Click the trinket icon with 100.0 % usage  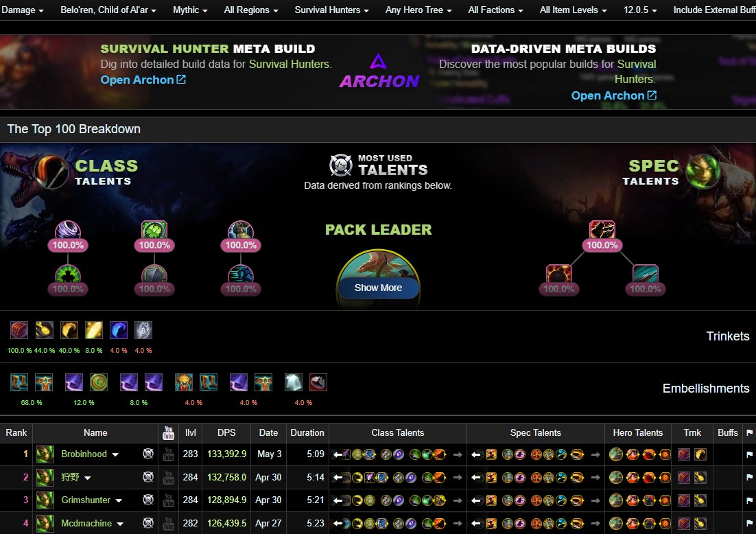click(19, 330)
